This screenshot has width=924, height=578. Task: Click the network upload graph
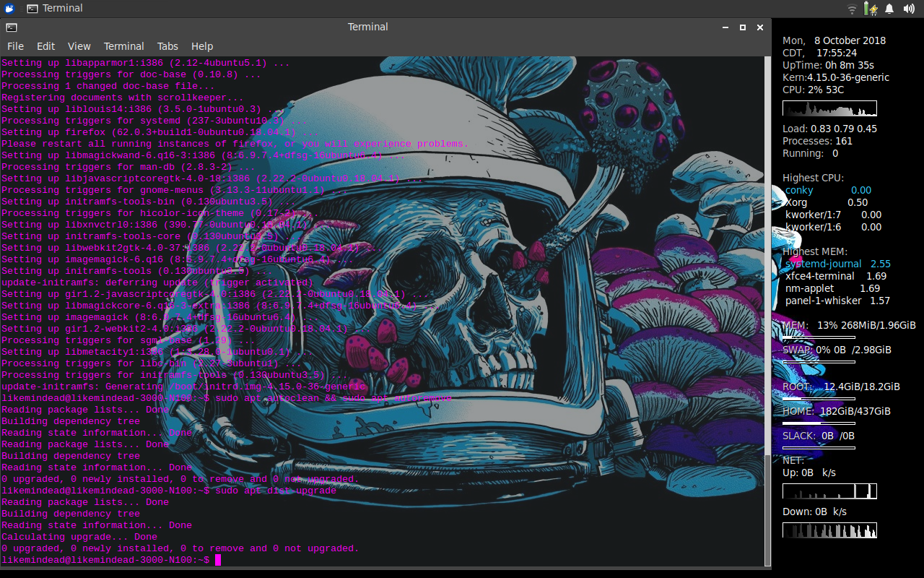click(829, 491)
